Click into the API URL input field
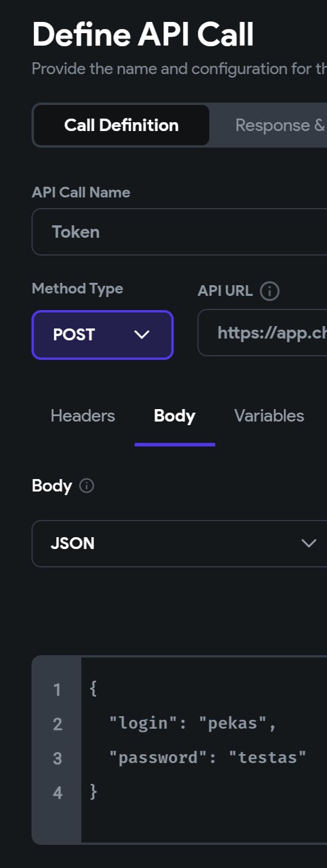 pyautogui.click(x=262, y=333)
